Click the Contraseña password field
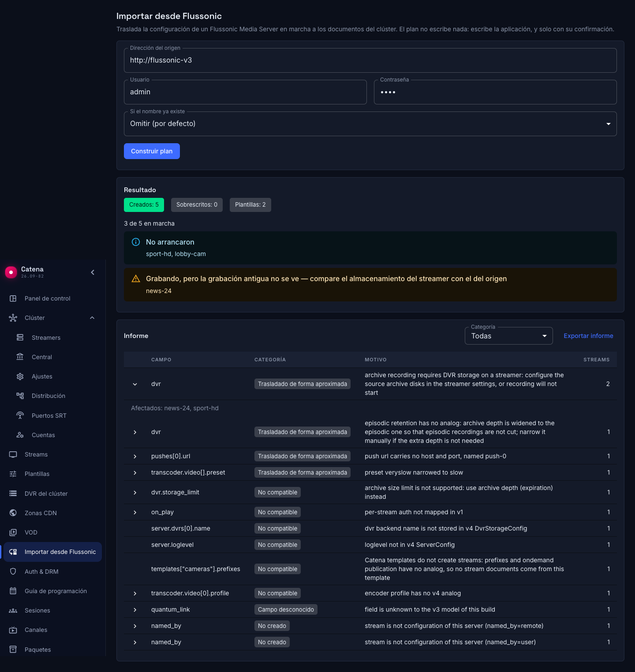Image resolution: width=635 pixels, height=672 pixels. (x=495, y=92)
